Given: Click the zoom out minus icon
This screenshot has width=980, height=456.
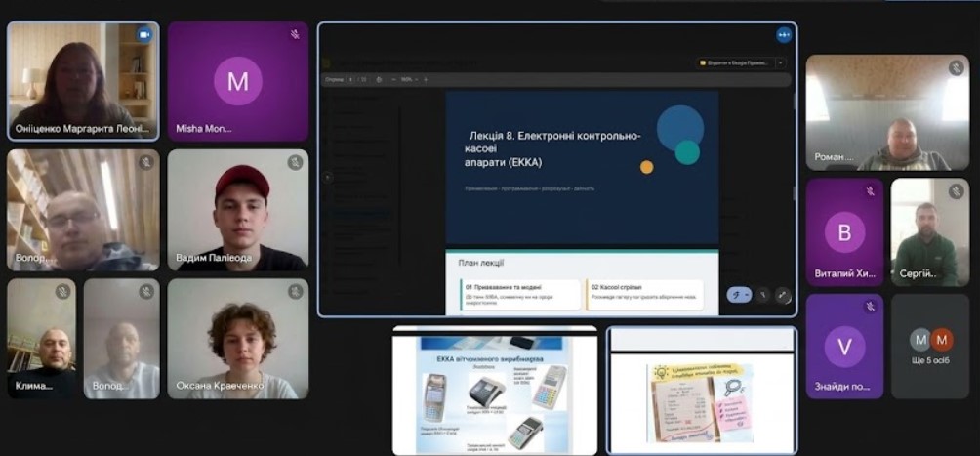Looking at the screenshot, I should click(393, 79).
